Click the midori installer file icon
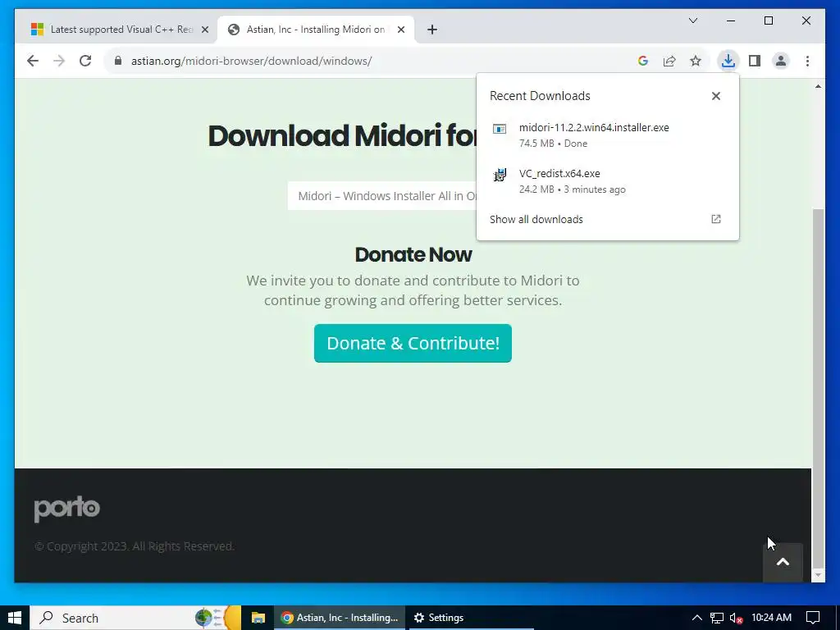This screenshot has width=840, height=630. click(x=500, y=129)
